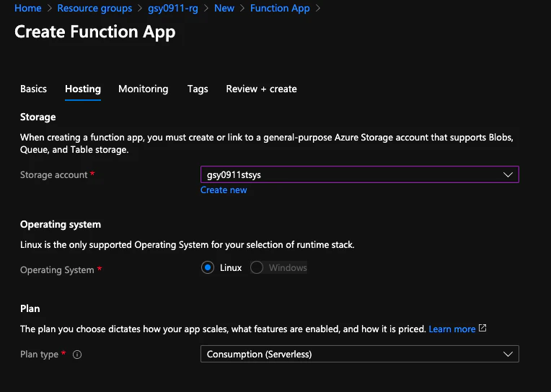
Task: Click the Storage section heading
Action: point(38,117)
